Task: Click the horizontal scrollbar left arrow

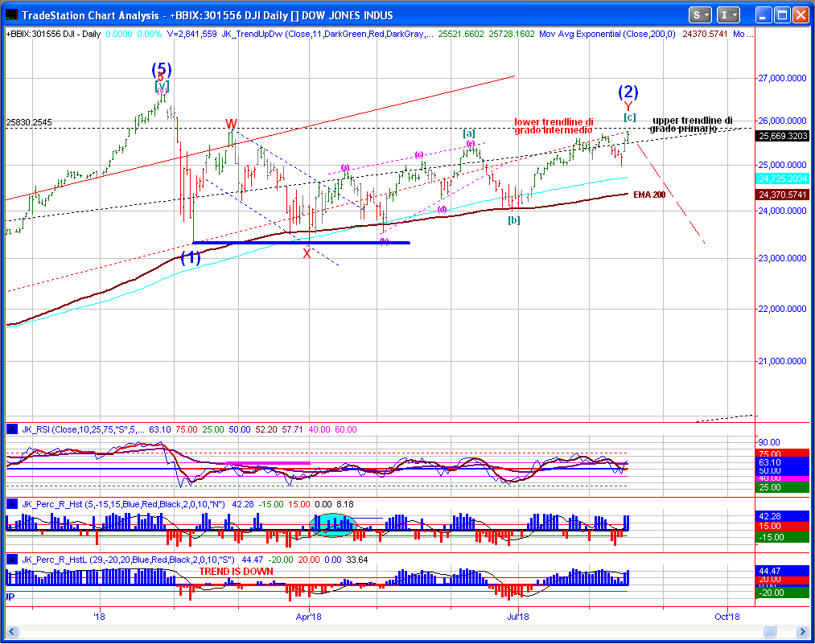Action: (x=12, y=631)
